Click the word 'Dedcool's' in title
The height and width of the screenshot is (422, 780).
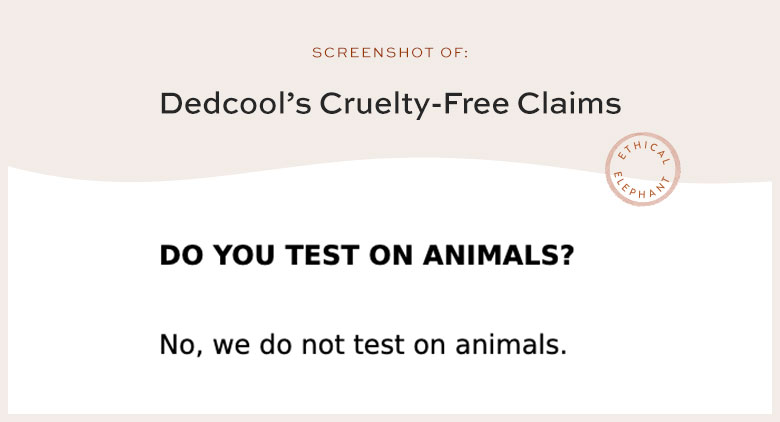pyautogui.click(x=235, y=104)
